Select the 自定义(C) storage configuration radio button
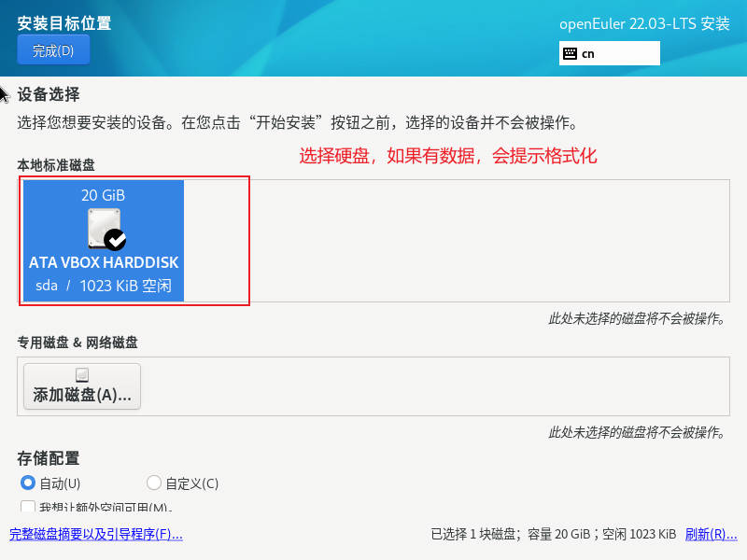 153,483
